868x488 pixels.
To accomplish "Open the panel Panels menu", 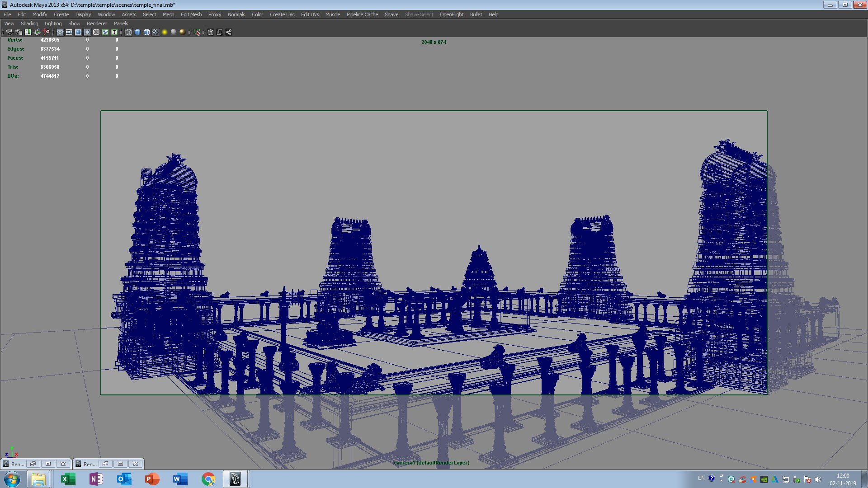I will click(x=121, y=23).
